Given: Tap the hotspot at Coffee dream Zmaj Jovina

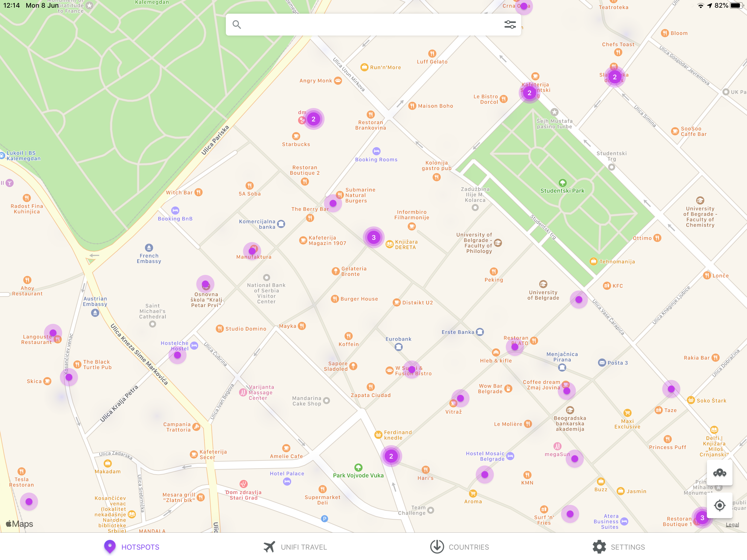Looking at the screenshot, I should 567,391.
